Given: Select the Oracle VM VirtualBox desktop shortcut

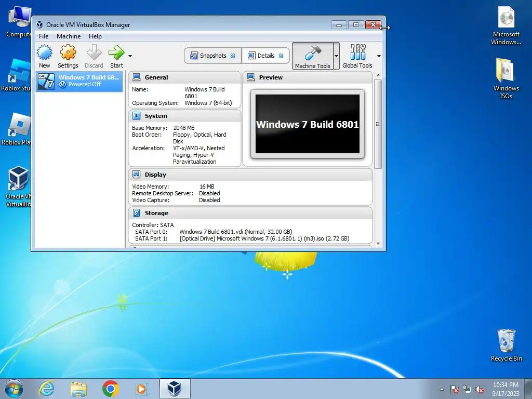Looking at the screenshot, I should 18,187.
